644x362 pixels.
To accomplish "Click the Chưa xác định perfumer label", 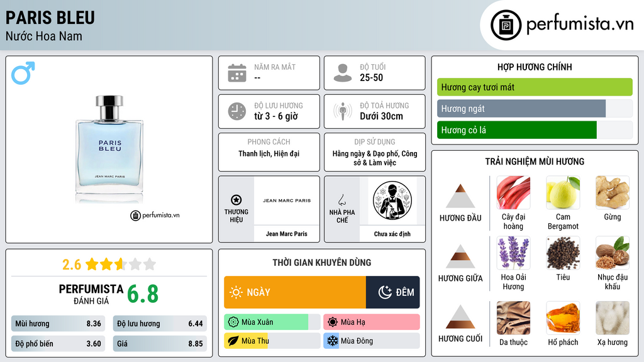I will click(x=392, y=234).
